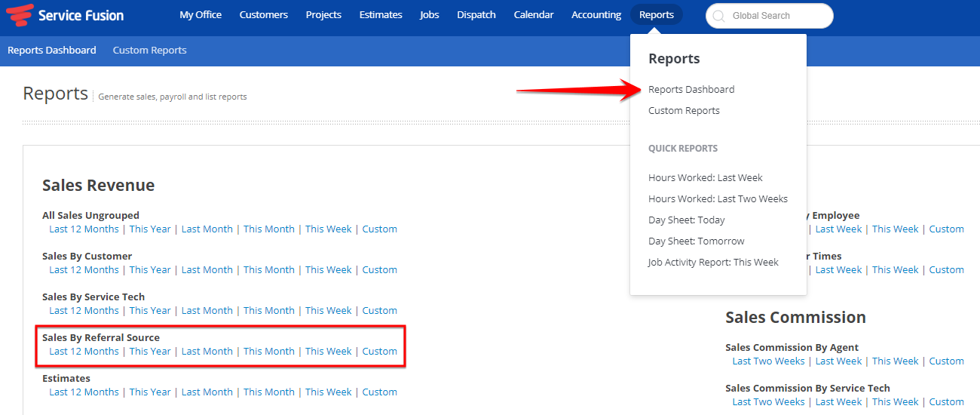Open Hours Worked: Last Week quick report
This screenshot has width=980, height=415.
pyautogui.click(x=706, y=178)
